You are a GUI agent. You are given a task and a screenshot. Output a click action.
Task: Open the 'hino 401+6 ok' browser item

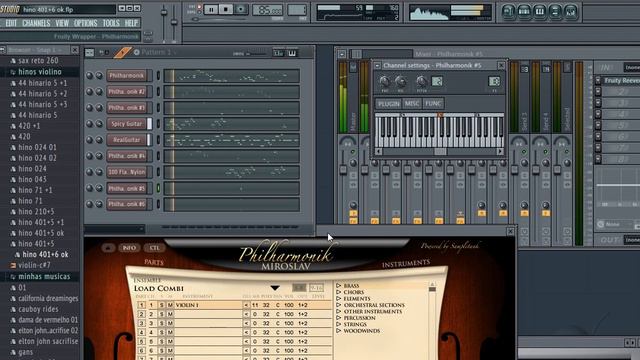(45, 254)
